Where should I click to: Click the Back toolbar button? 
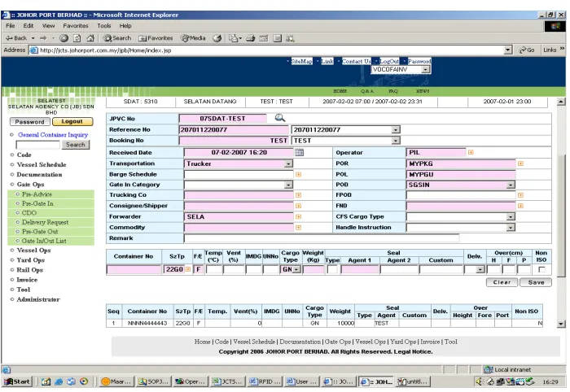(x=16, y=38)
